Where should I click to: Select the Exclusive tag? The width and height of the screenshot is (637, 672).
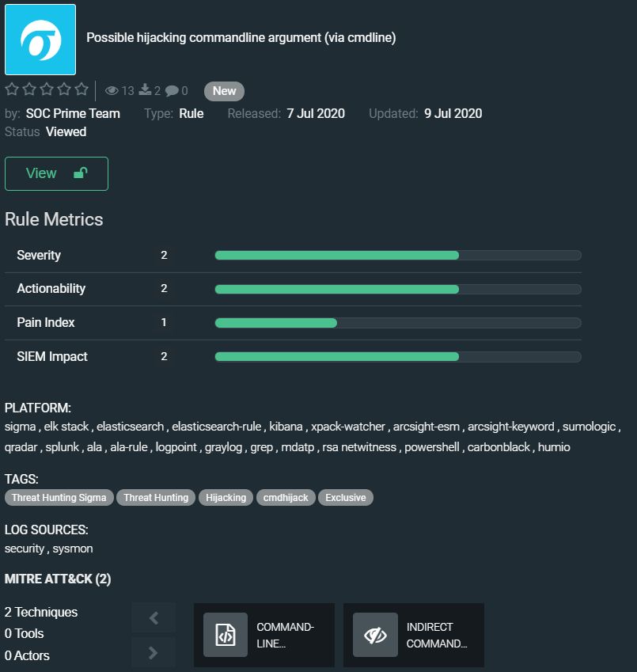point(346,498)
